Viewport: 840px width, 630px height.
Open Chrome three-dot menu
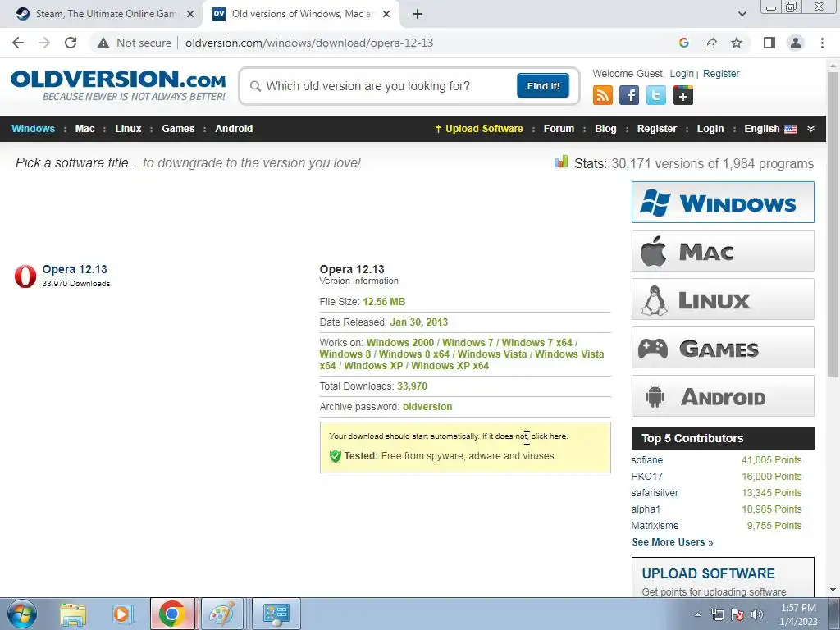point(822,43)
